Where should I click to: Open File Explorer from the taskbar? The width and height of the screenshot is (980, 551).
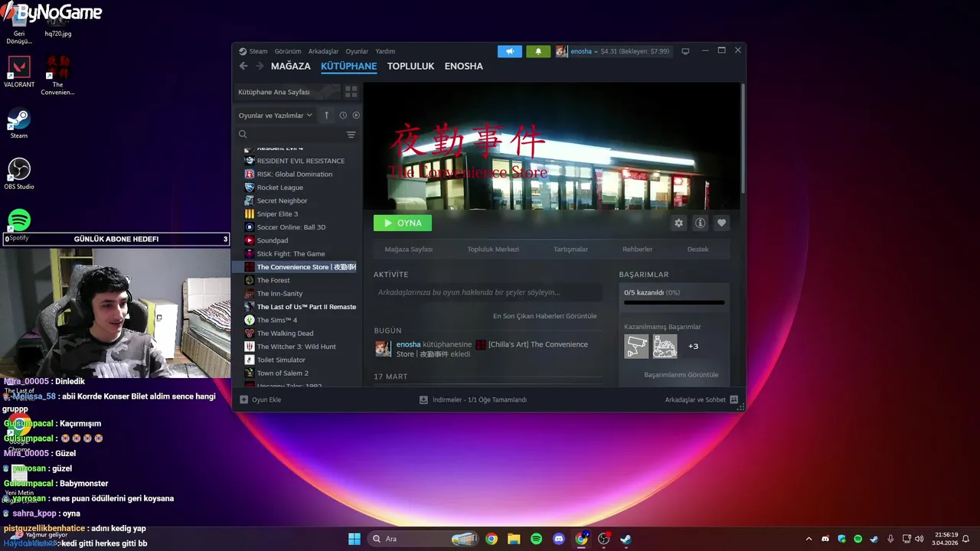click(x=514, y=539)
